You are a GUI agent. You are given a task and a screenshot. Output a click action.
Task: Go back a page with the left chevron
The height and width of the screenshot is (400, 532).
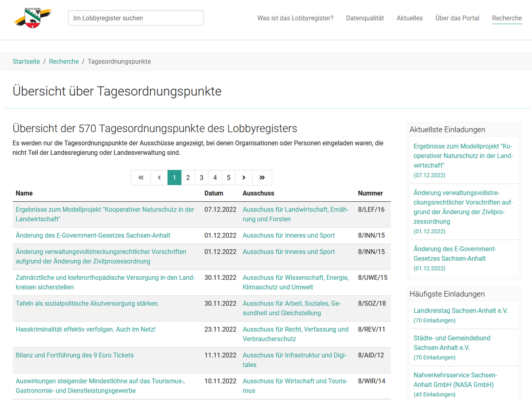(x=159, y=177)
